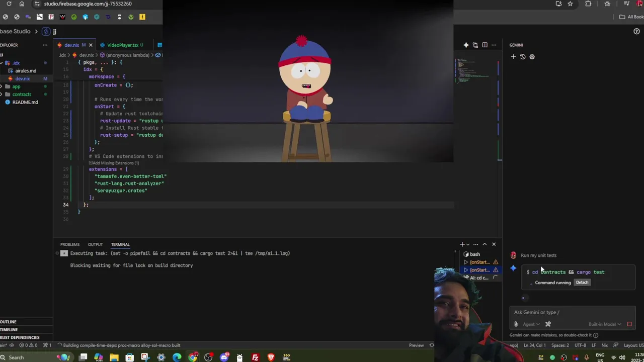This screenshot has width=644, height=362.
Task: Change language mode via Nix status
Action: [x=604, y=345]
